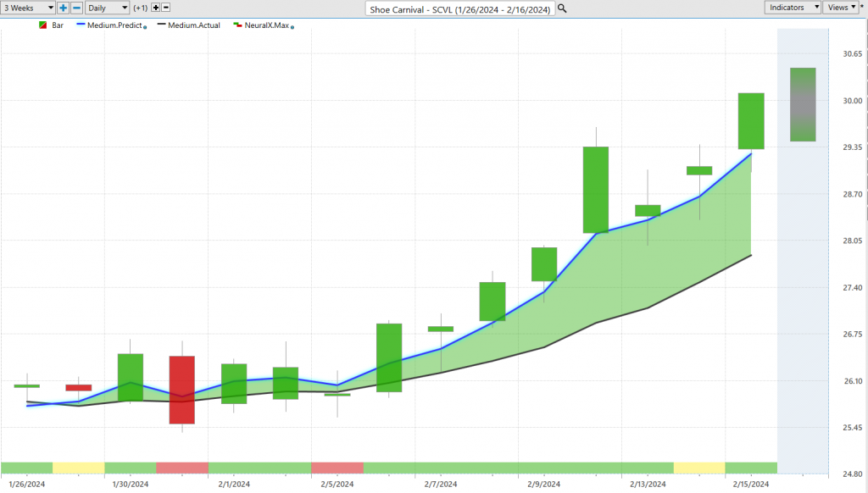Click the small red candle after 1/26/2024

pos(79,388)
